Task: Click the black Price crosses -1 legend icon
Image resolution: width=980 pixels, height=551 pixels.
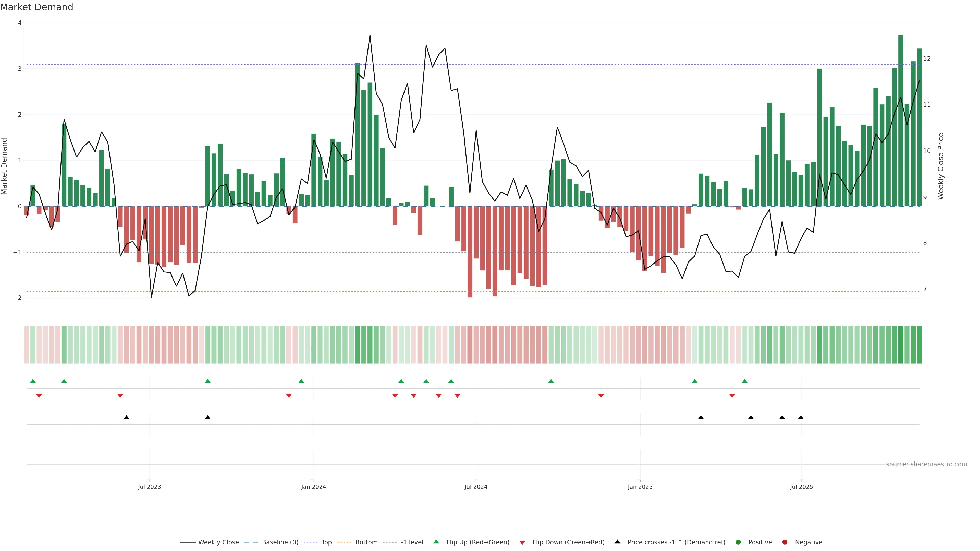Action: (617, 542)
